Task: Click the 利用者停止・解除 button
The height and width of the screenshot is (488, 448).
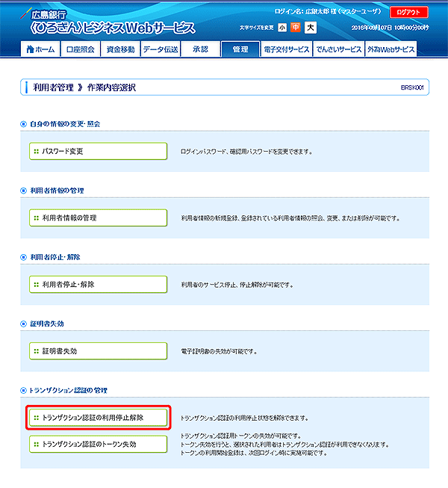Action: (x=99, y=285)
